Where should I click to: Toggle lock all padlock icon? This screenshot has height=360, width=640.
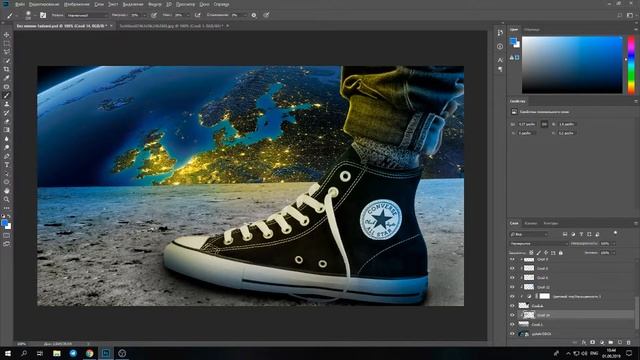click(x=561, y=253)
